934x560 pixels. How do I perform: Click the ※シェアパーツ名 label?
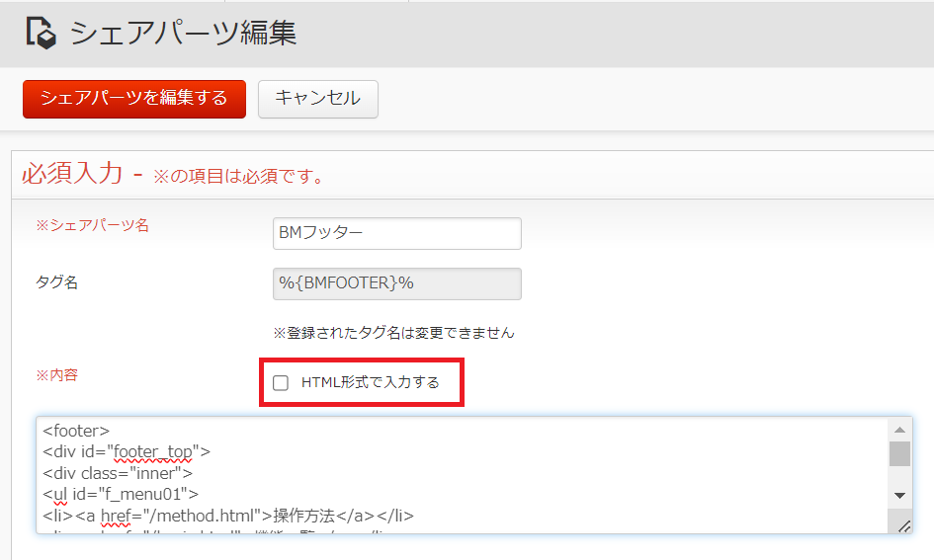pos(92,225)
